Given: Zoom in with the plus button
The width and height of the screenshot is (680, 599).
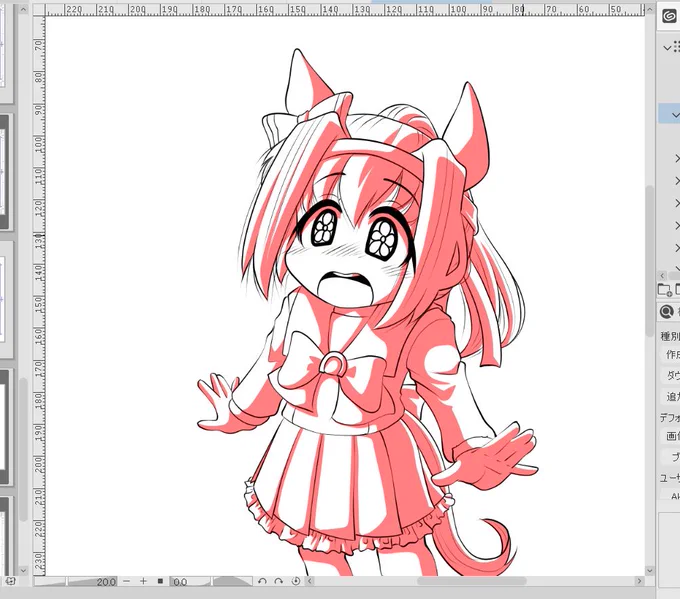Looking at the screenshot, I should click(x=143, y=581).
